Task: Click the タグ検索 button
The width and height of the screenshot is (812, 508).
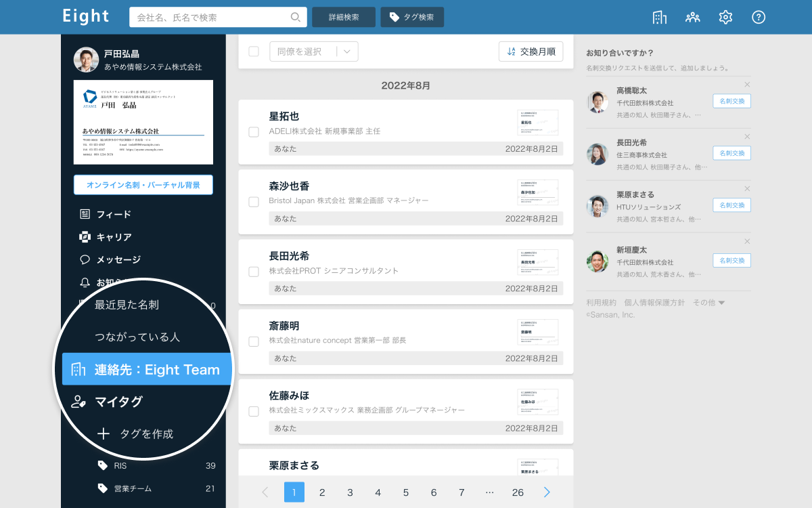Action: click(412, 17)
